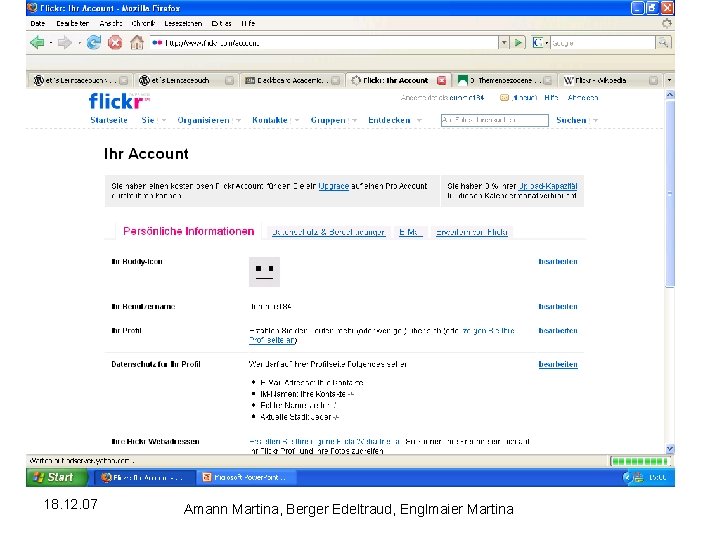Image resolution: width=720 pixels, height=540 pixels.
Task: Click the Firefox taskbar button
Action: point(144,478)
